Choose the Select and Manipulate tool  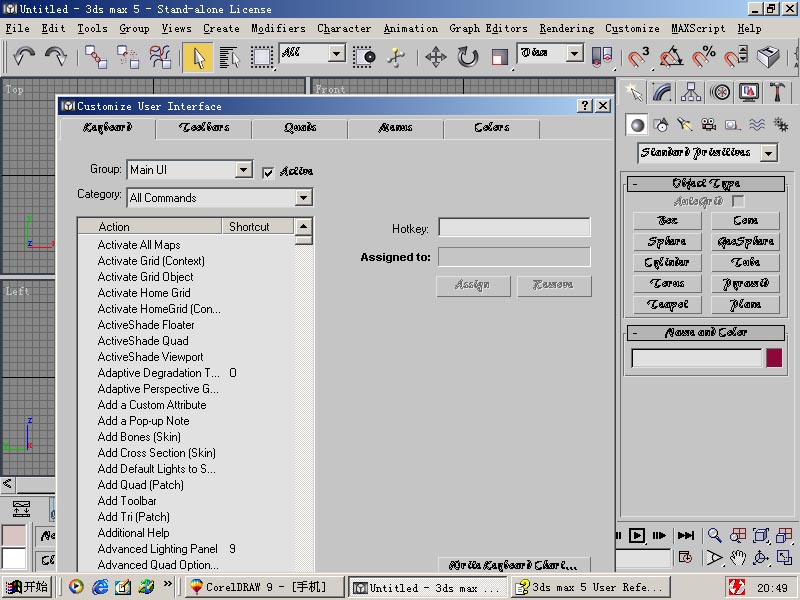coord(395,57)
